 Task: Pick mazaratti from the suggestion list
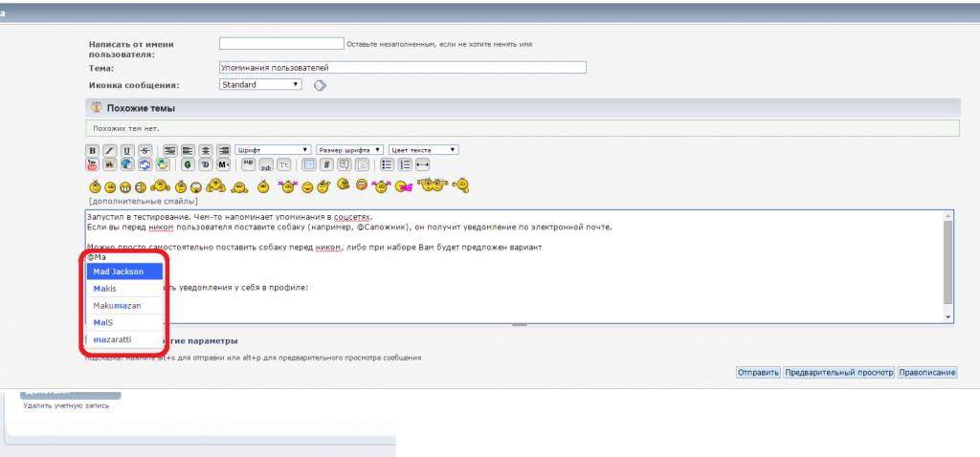click(x=124, y=339)
